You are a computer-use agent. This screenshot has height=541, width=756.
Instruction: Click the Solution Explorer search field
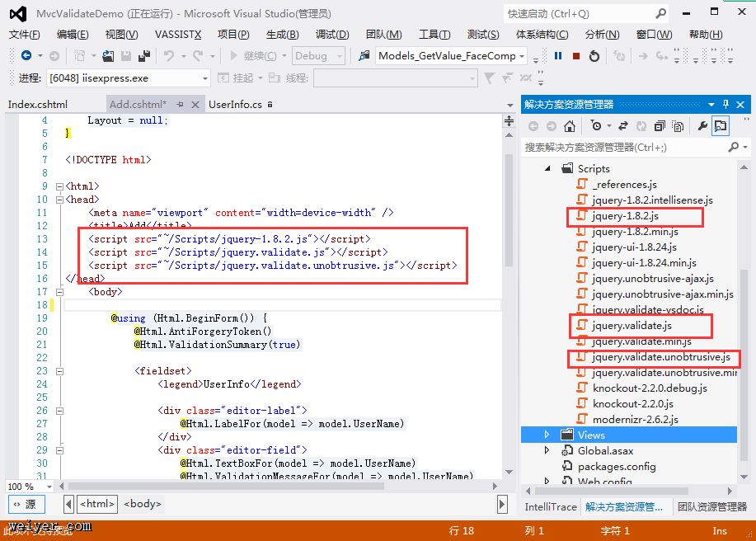point(622,148)
